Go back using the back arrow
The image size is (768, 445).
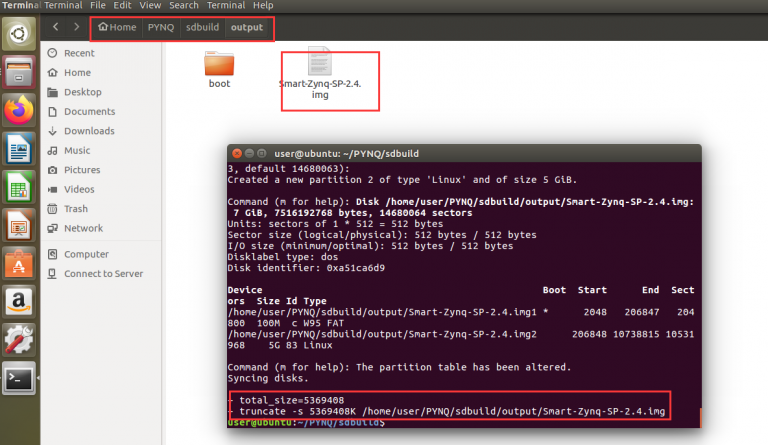[56, 27]
